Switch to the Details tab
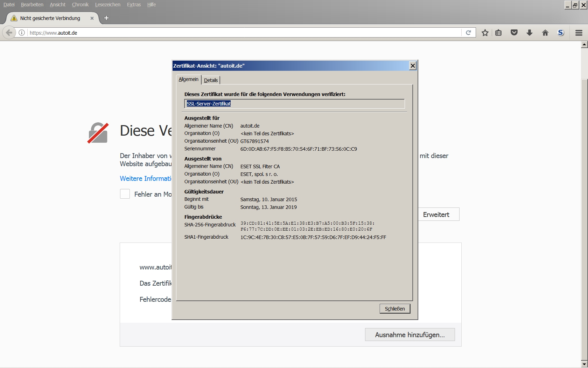 [x=211, y=80]
